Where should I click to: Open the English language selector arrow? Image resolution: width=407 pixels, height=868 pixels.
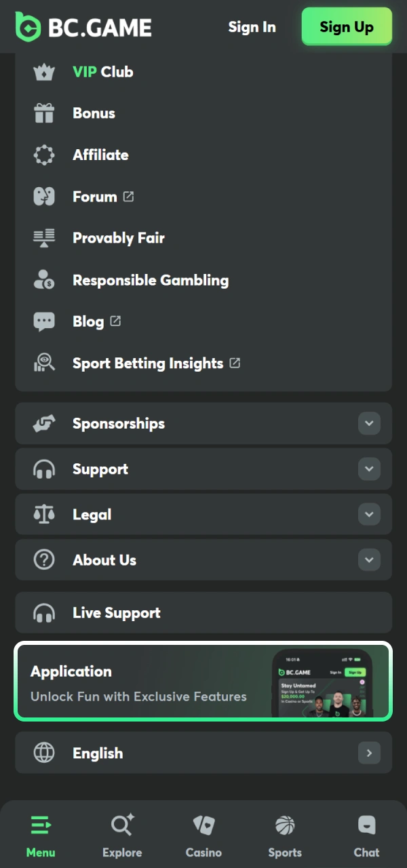pyautogui.click(x=369, y=753)
